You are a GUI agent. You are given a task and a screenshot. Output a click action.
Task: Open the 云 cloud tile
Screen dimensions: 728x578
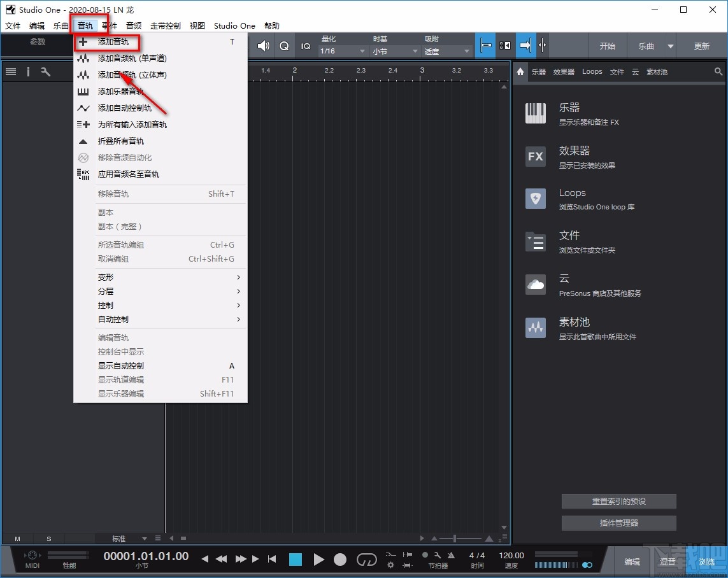point(535,285)
